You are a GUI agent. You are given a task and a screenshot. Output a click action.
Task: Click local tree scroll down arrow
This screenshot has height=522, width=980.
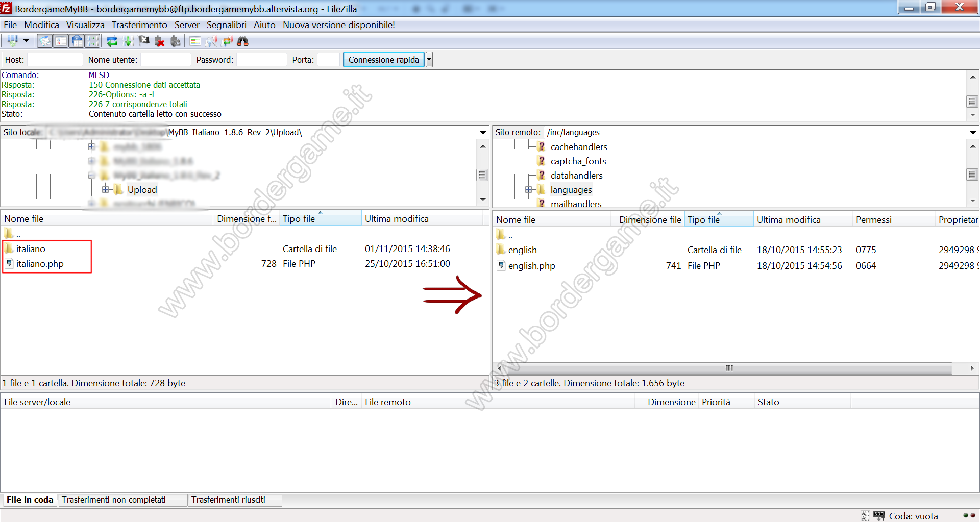tap(483, 200)
